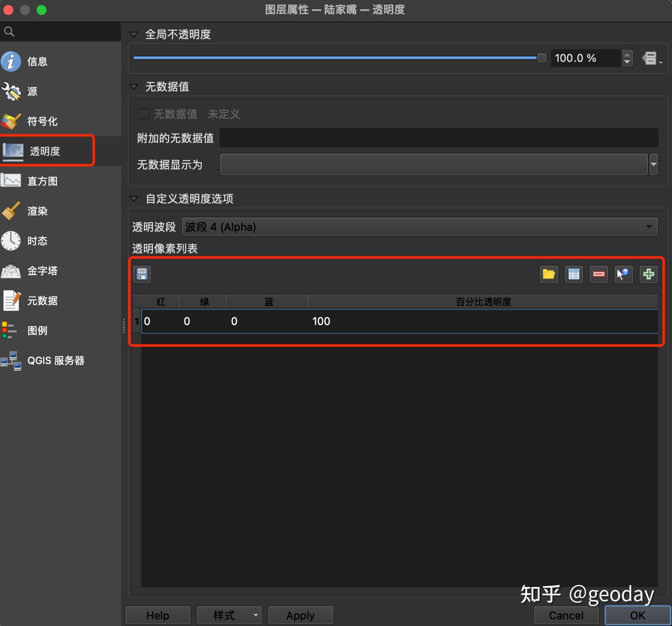Click the Apply button
The height and width of the screenshot is (626, 672).
click(300, 615)
